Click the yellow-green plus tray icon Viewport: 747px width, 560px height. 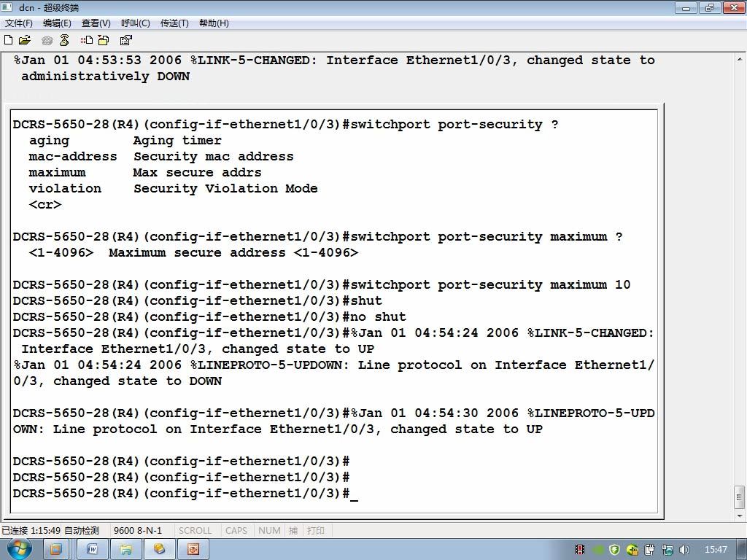pos(632,550)
